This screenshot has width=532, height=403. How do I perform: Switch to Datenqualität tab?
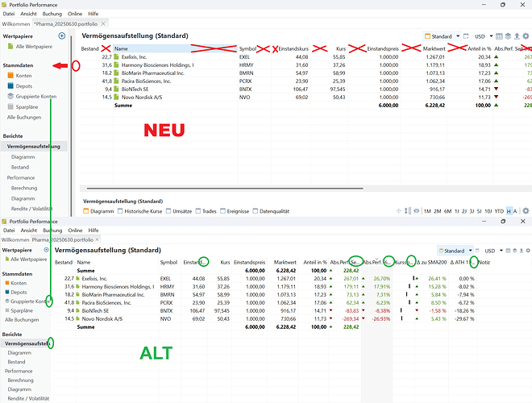(x=271, y=211)
